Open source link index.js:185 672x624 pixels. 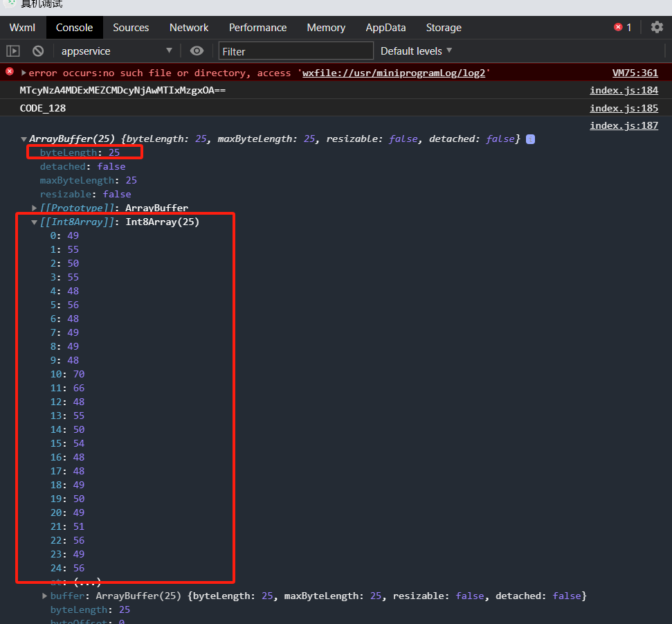[x=624, y=108]
